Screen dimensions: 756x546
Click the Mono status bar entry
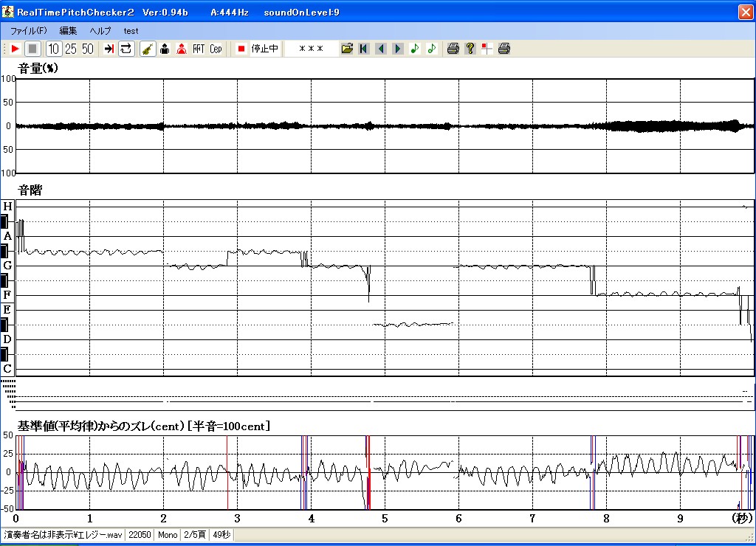(168, 534)
